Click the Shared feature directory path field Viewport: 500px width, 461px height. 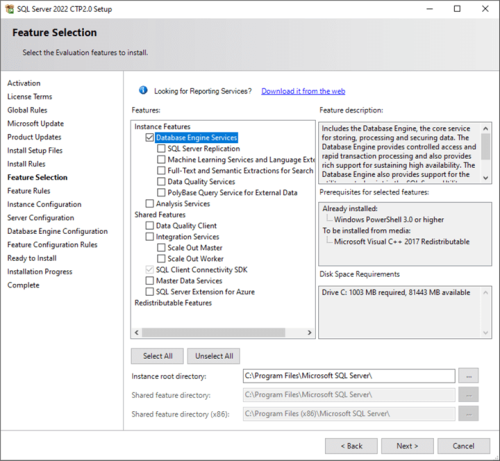[349, 395]
